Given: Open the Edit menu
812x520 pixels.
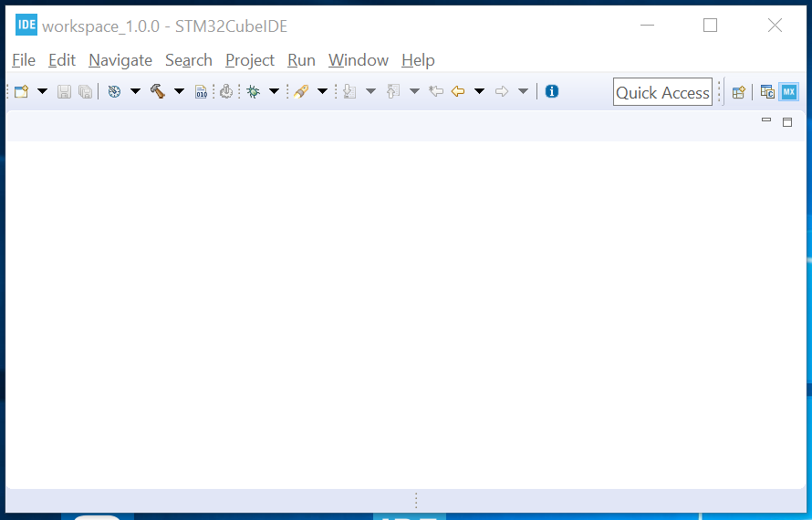Looking at the screenshot, I should coord(62,60).
